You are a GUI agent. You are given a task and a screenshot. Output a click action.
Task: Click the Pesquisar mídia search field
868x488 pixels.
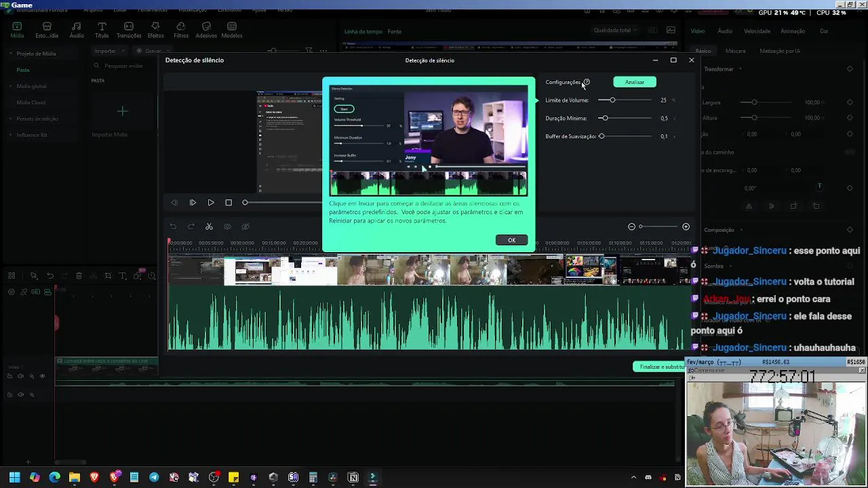pos(123,66)
